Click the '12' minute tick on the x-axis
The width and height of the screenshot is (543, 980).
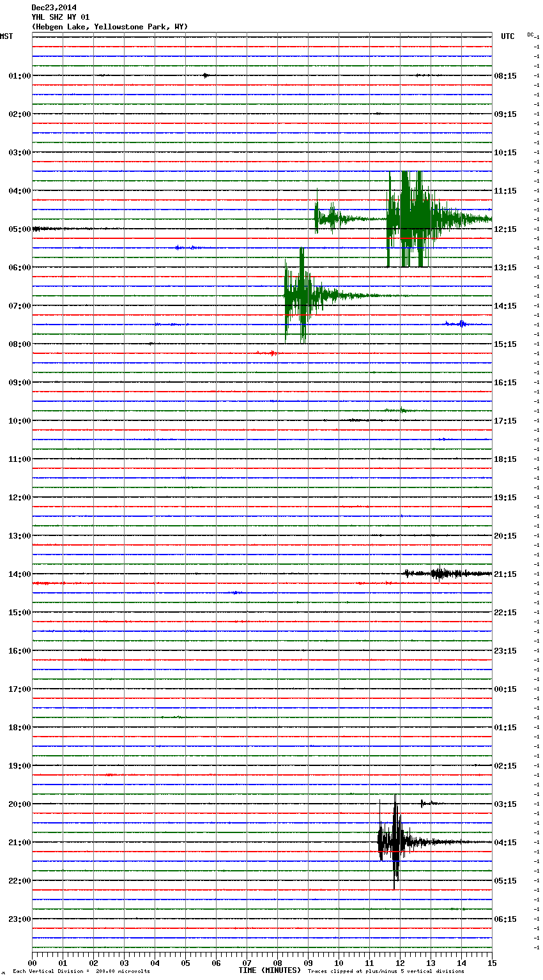400,963
